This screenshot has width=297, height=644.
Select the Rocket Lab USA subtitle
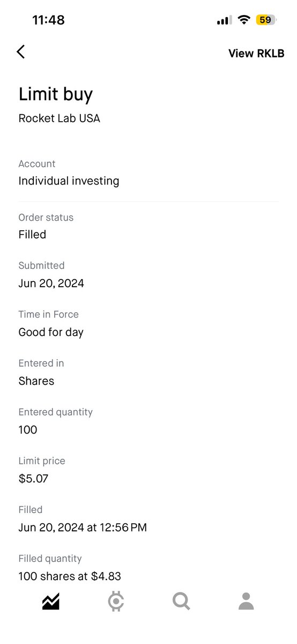(x=59, y=118)
